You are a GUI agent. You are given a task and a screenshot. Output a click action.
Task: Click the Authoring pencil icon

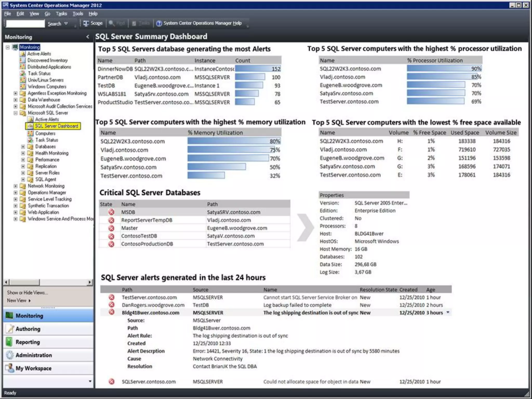[x=10, y=329]
